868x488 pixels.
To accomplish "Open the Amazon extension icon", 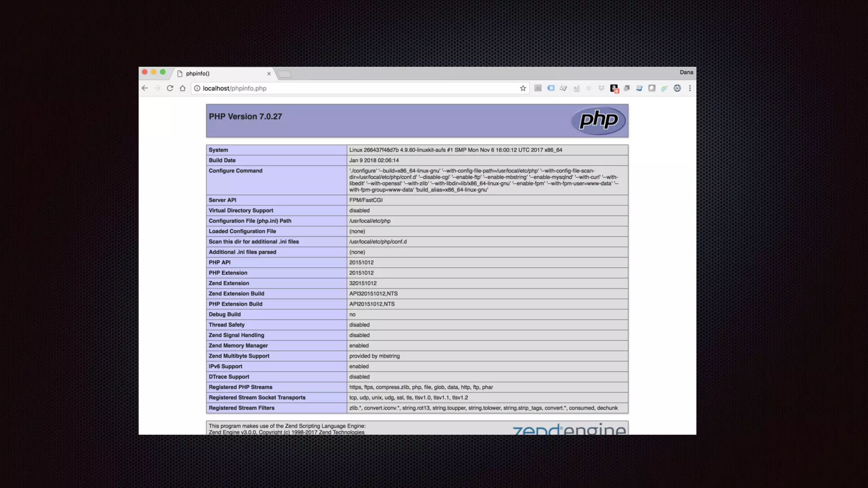I will (614, 88).
